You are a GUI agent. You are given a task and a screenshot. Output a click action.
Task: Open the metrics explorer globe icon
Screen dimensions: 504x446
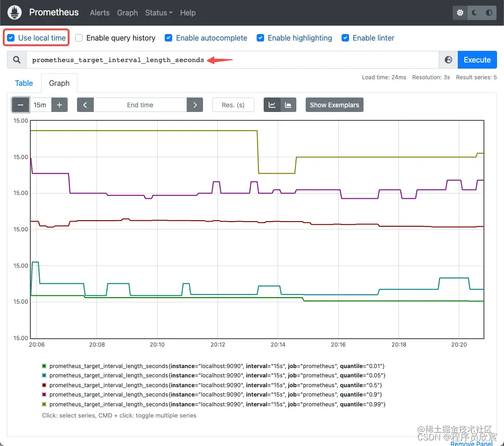click(448, 60)
